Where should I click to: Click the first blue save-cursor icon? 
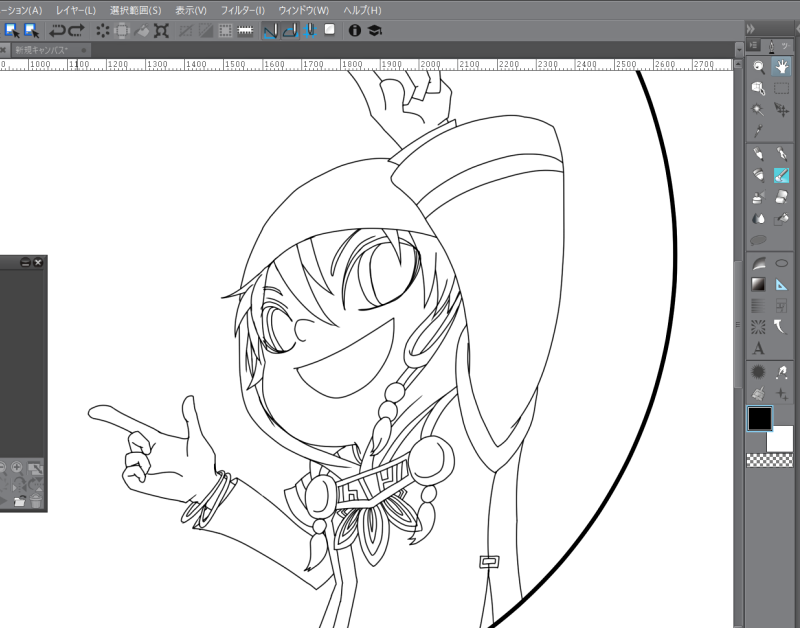coord(12,31)
